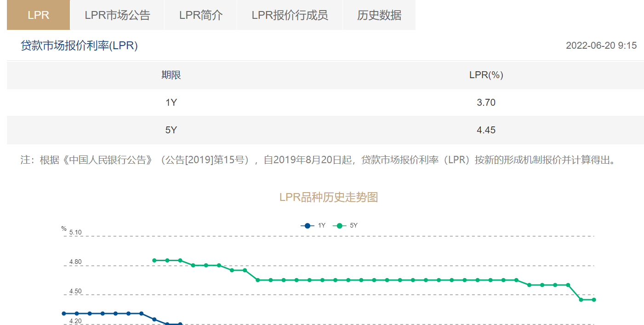Screen dimensions: 644x325
Task: Toggle the 1Y series in chart legend
Action: (x=313, y=226)
